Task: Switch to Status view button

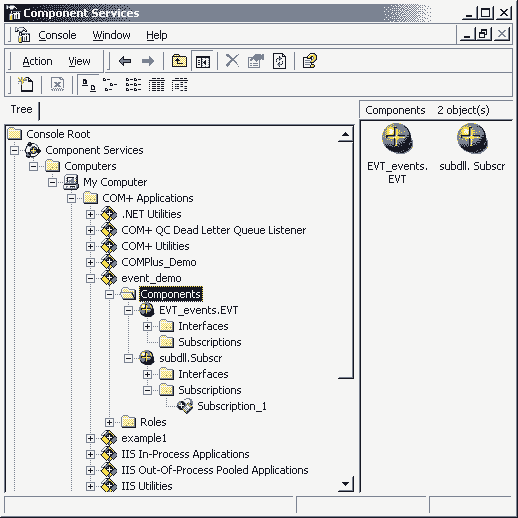Action: (x=180, y=85)
